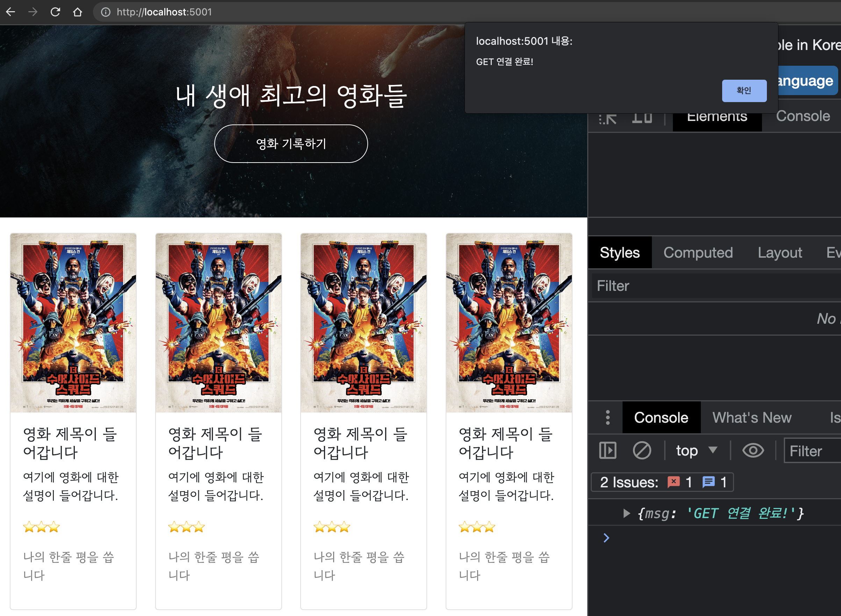Click the live expression eye icon

[753, 450]
